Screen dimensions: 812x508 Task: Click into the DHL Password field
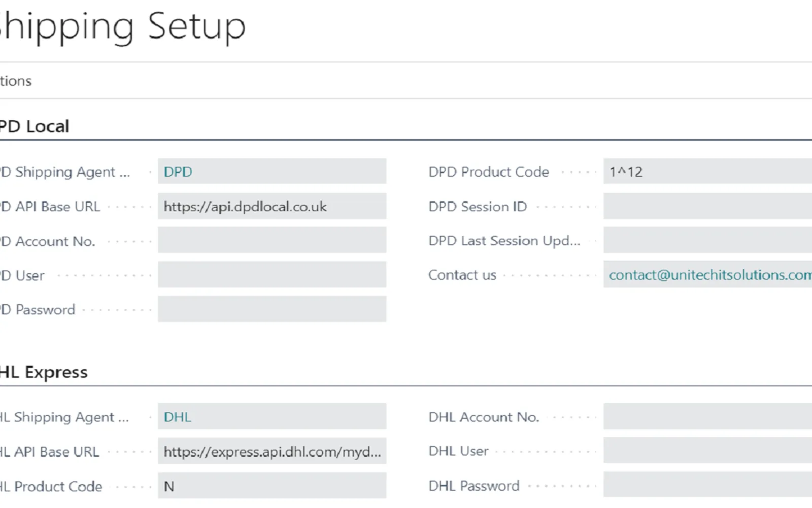coord(707,485)
